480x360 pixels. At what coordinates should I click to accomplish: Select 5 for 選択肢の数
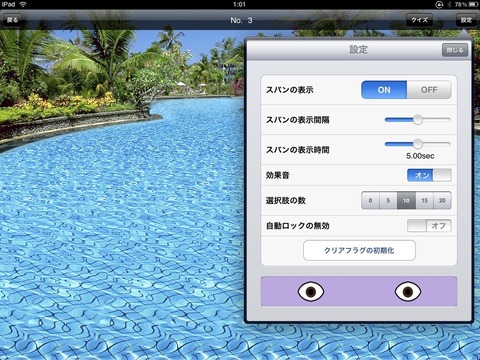pos(388,200)
